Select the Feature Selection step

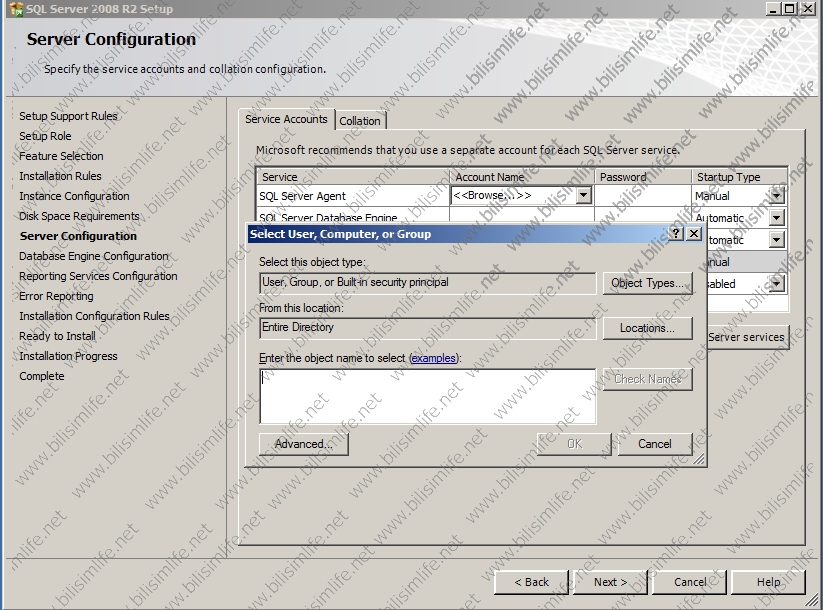point(61,156)
